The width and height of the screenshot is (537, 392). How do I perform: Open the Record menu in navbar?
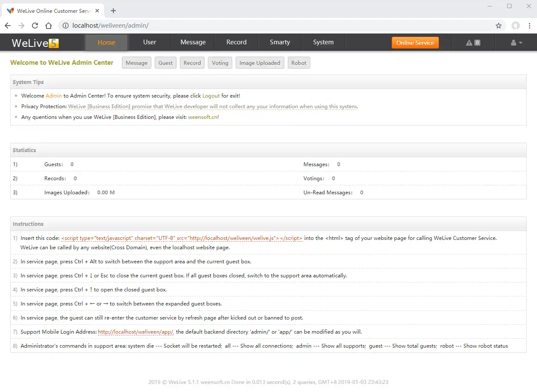pos(237,42)
